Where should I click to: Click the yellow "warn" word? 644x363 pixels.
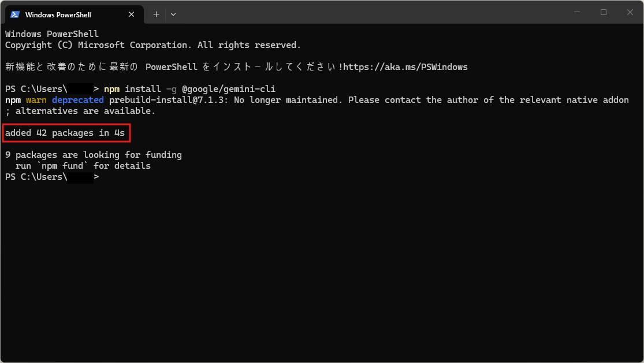tap(36, 100)
